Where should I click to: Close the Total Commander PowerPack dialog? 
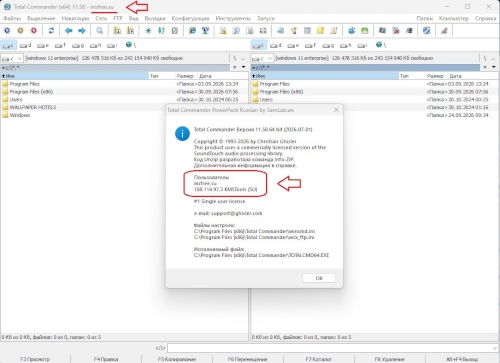[x=336, y=110]
